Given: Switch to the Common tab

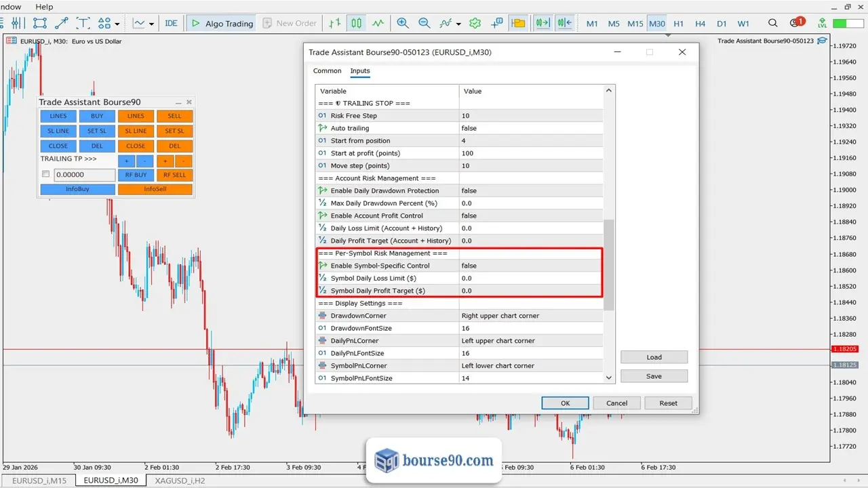Looking at the screenshot, I should click(328, 70).
